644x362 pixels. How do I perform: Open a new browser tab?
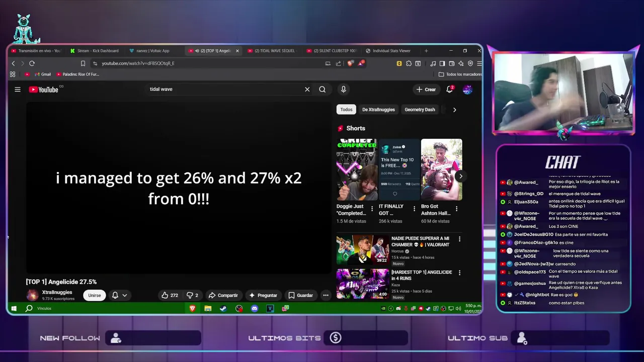click(426, 51)
